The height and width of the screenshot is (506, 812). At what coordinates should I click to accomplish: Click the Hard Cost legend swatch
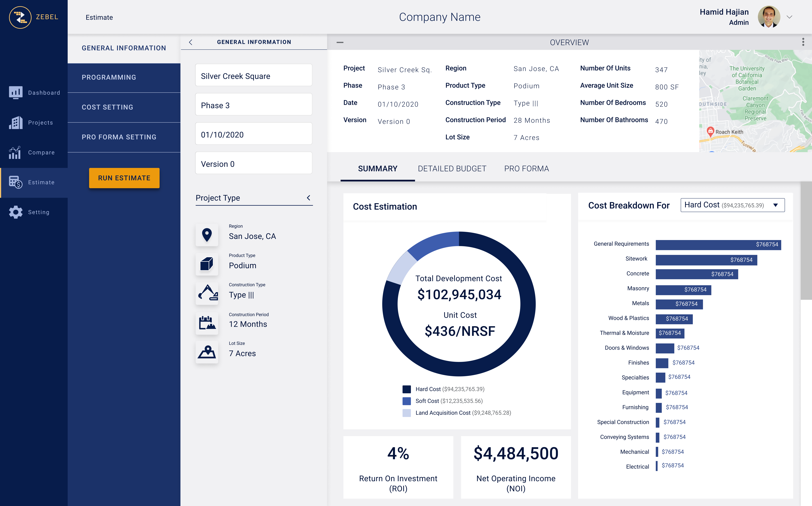click(x=407, y=389)
